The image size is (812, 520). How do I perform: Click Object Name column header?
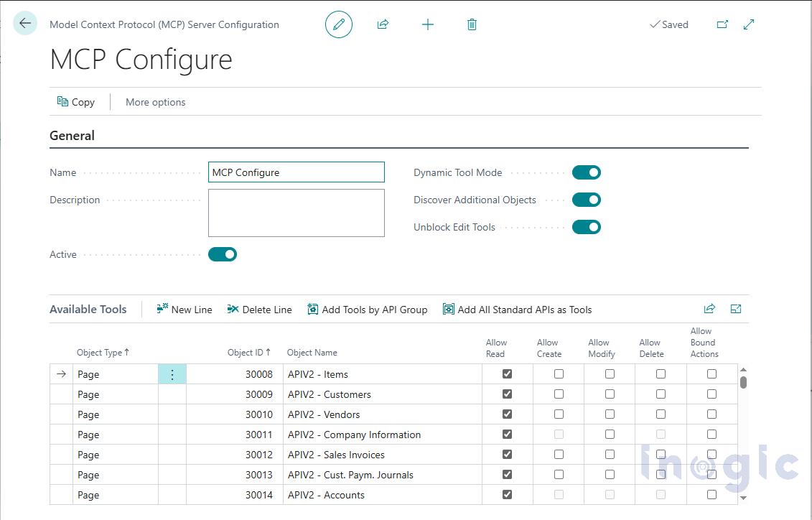tap(312, 352)
